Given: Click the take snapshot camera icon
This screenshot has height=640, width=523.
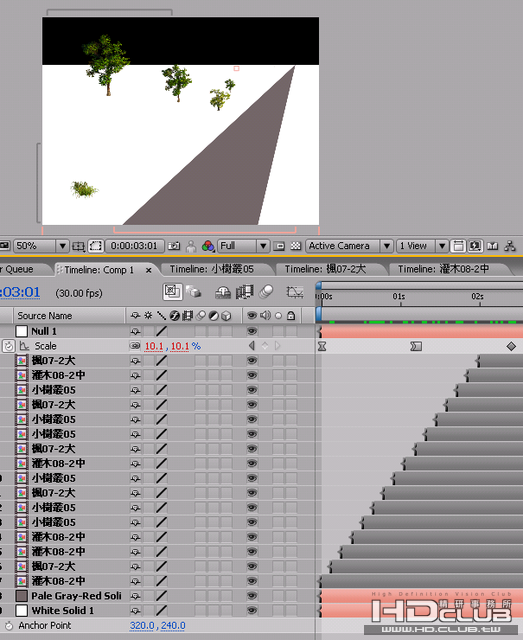Looking at the screenshot, I should [x=174, y=246].
